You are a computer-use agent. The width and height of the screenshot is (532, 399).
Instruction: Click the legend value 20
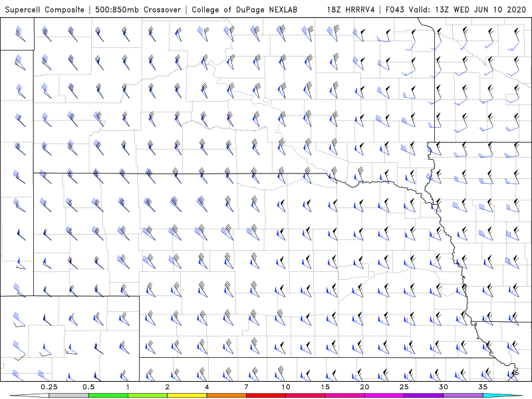364,387
